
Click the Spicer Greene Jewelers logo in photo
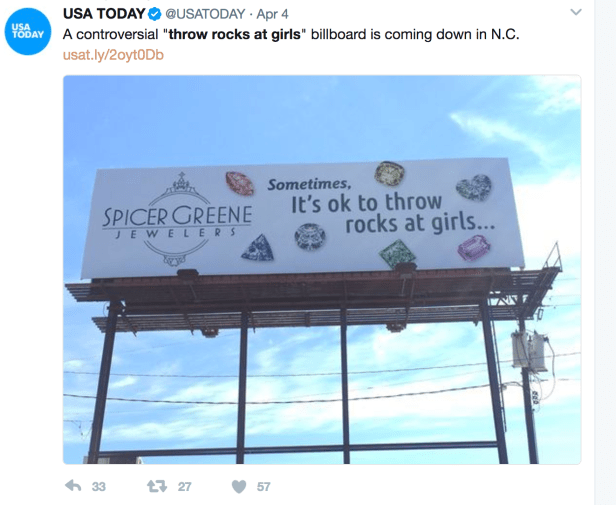click(x=177, y=219)
